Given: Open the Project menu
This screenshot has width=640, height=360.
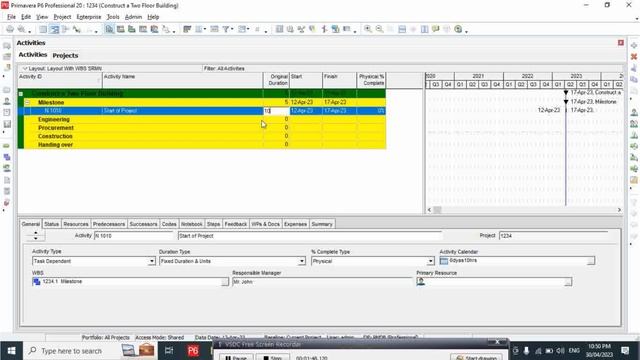Looking at the screenshot, I should click(62, 17).
